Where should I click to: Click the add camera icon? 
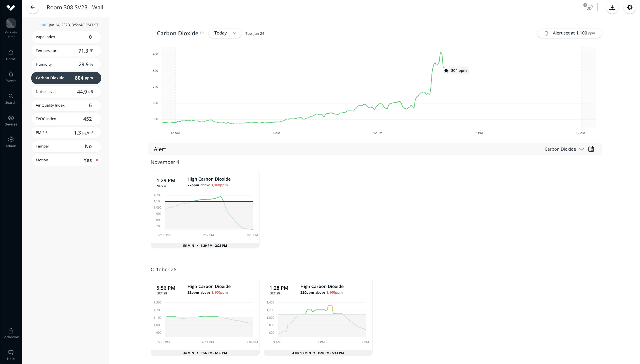(x=588, y=7)
